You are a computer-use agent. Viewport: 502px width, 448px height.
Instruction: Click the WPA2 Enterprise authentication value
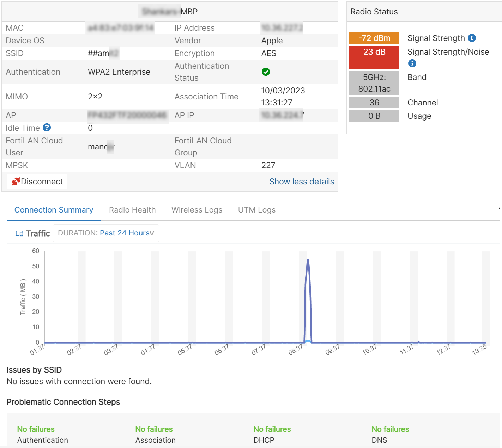[x=119, y=72]
